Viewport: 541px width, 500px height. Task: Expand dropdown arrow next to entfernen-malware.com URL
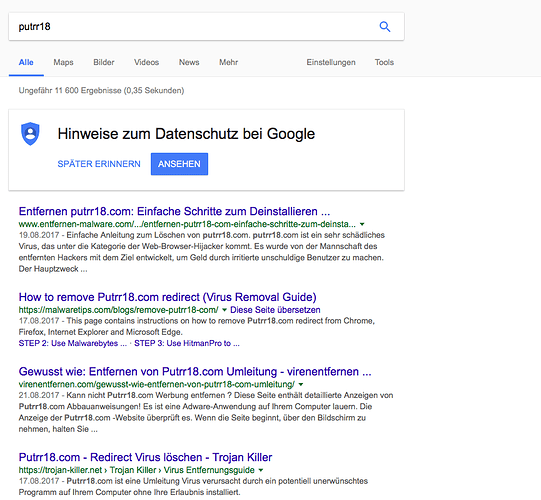click(x=362, y=224)
